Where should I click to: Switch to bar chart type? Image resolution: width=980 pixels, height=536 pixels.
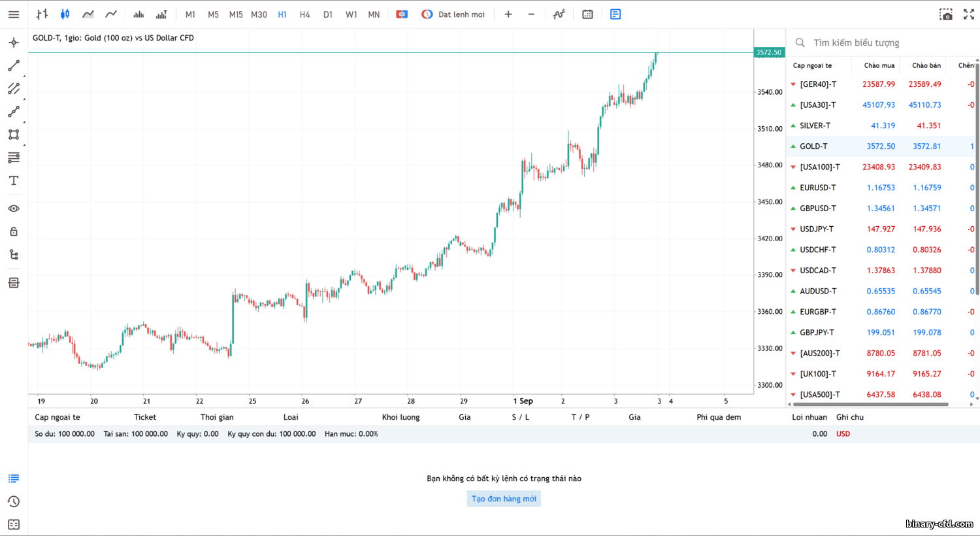click(42, 14)
